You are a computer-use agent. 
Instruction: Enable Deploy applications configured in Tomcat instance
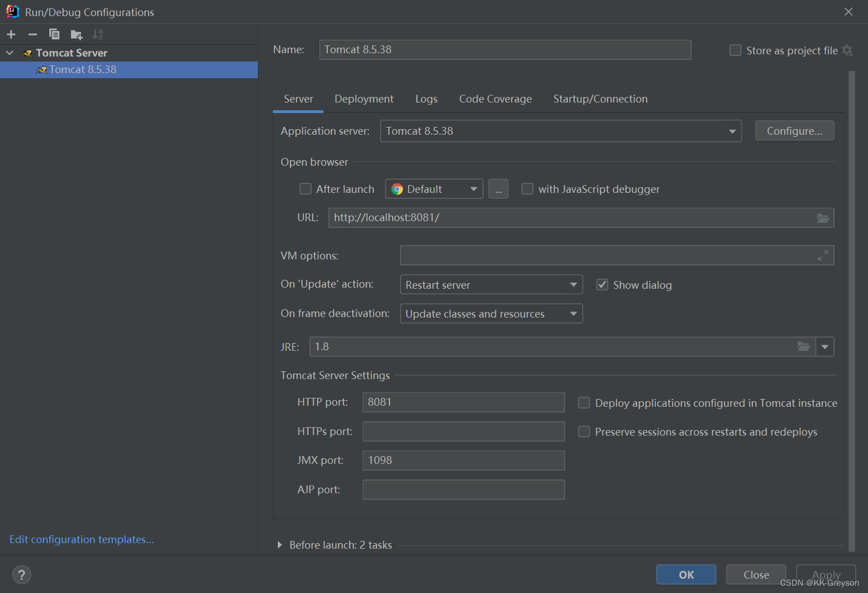tap(584, 403)
